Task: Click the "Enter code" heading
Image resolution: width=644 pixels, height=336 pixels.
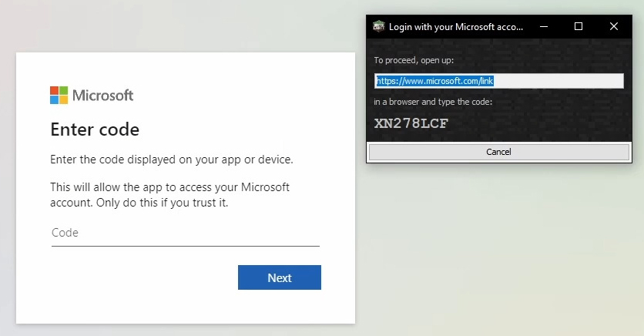Action: (x=95, y=129)
